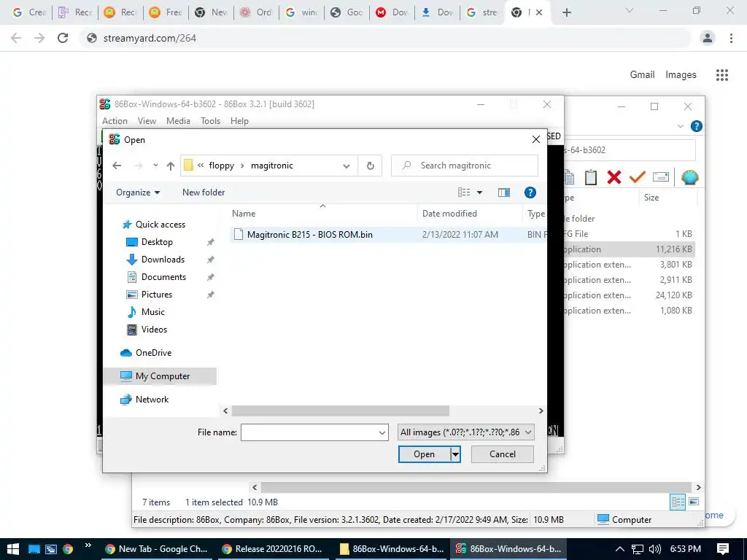Image resolution: width=747 pixels, height=560 pixels.
Task: Open the 86Box Tools menu
Action: pos(210,121)
